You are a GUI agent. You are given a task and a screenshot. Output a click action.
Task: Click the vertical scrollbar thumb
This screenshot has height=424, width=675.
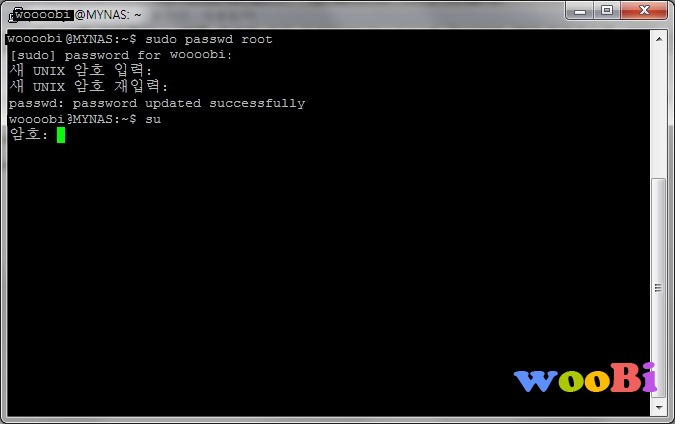(659, 287)
